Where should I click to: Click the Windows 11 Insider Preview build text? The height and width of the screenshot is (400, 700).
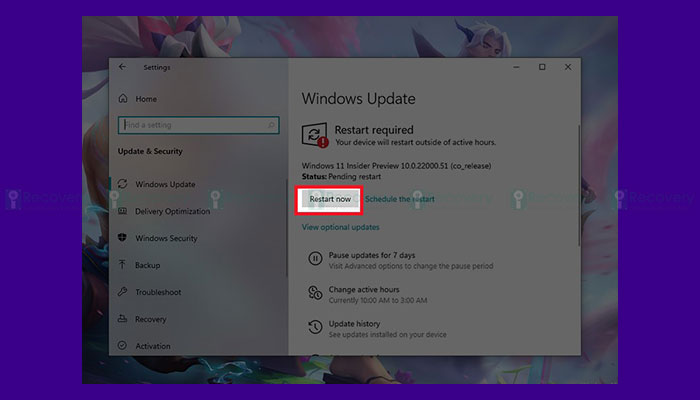(396, 166)
